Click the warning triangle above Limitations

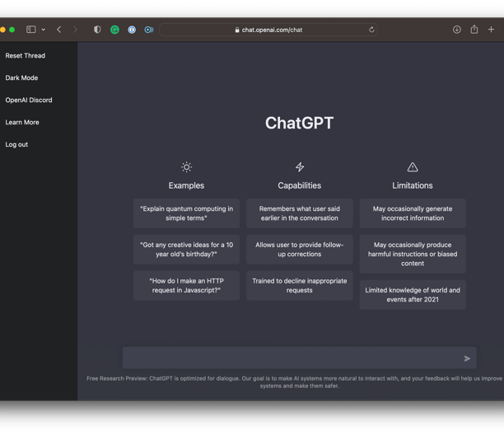click(x=413, y=167)
